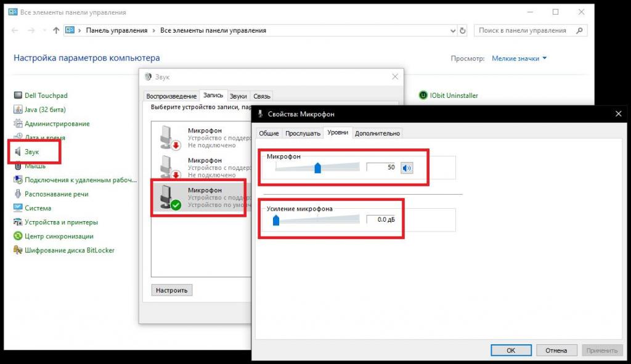Click Панель управления in the address breadcrumb
631x364 pixels.
pyautogui.click(x=116, y=31)
